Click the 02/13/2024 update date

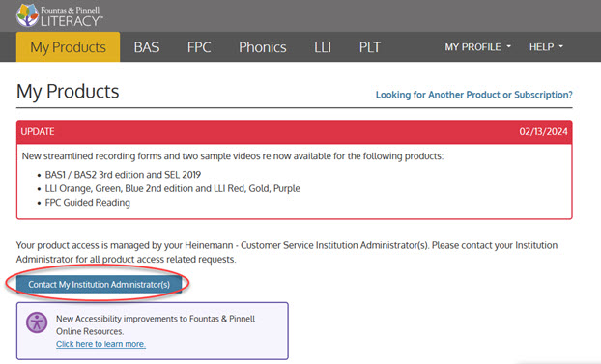[543, 132]
